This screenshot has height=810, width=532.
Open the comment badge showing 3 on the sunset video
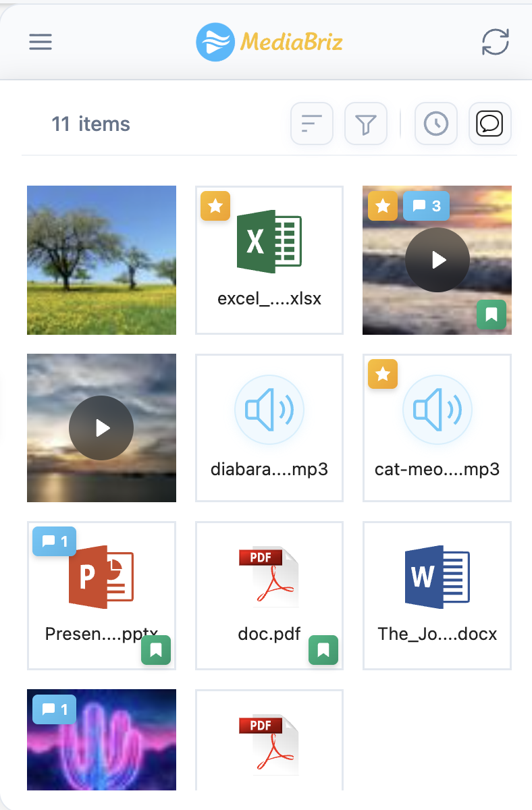click(425, 207)
